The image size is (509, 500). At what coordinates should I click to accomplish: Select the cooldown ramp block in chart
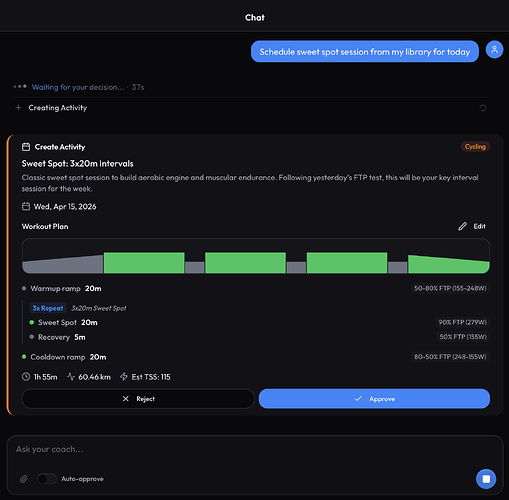449,265
